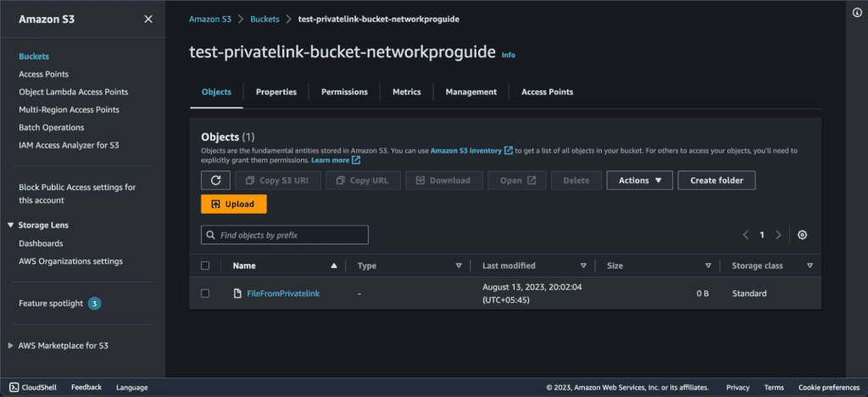Viewport: 868px width, 397px height.
Task: Switch to the Permissions tab
Action: [x=344, y=92]
